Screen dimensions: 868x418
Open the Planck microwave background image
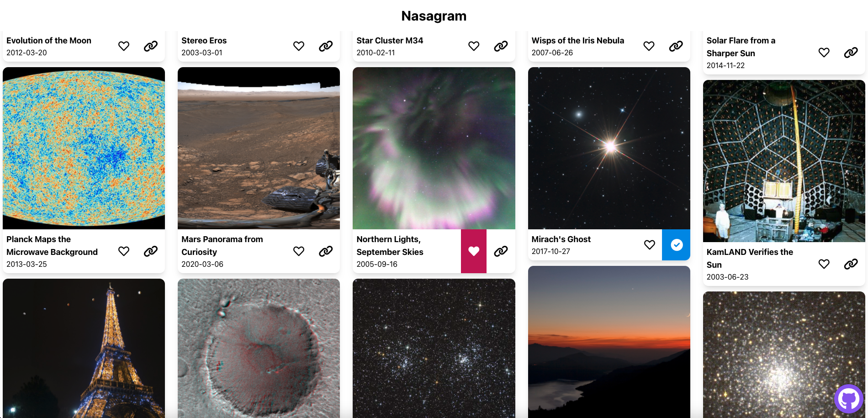[x=84, y=148]
